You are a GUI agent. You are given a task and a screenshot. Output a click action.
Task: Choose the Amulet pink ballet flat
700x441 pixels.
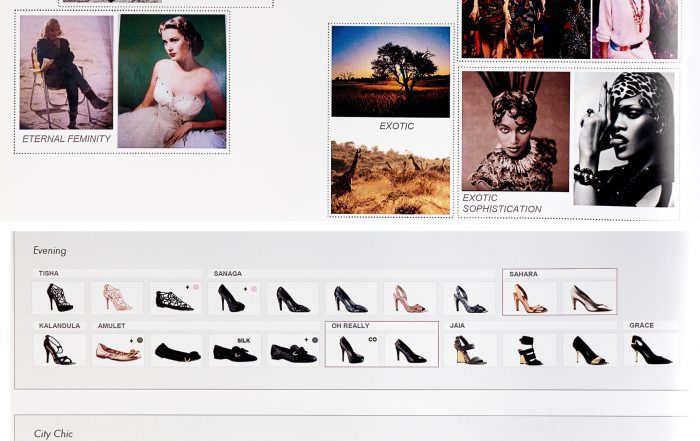tap(118, 350)
